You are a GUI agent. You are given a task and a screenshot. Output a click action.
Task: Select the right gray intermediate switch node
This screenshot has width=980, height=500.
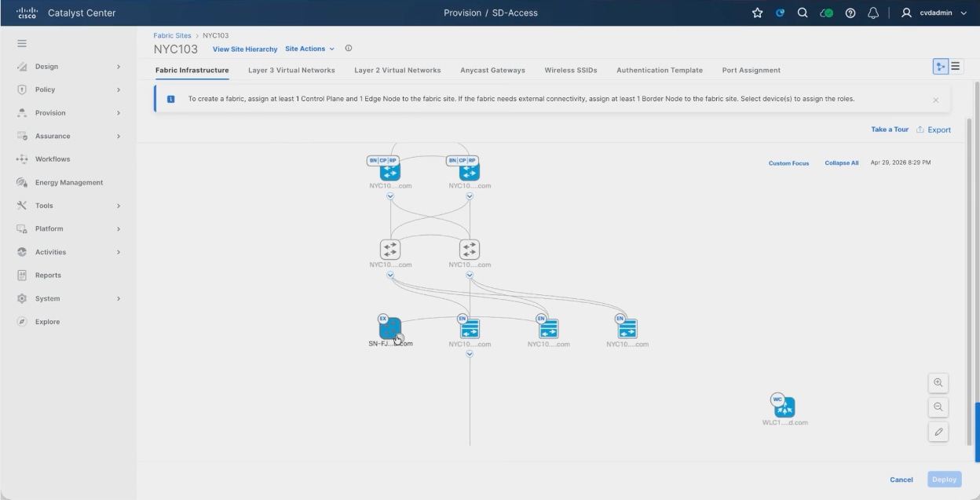pyautogui.click(x=470, y=250)
